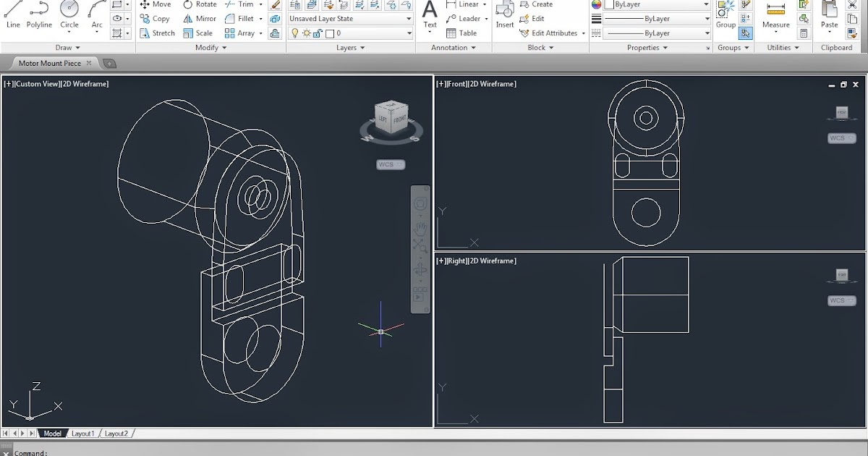Click the WCS button below the ViewCube
Image resolution: width=868 pixels, height=456 pixels.
pyautogui.click(x=390, y=164)
